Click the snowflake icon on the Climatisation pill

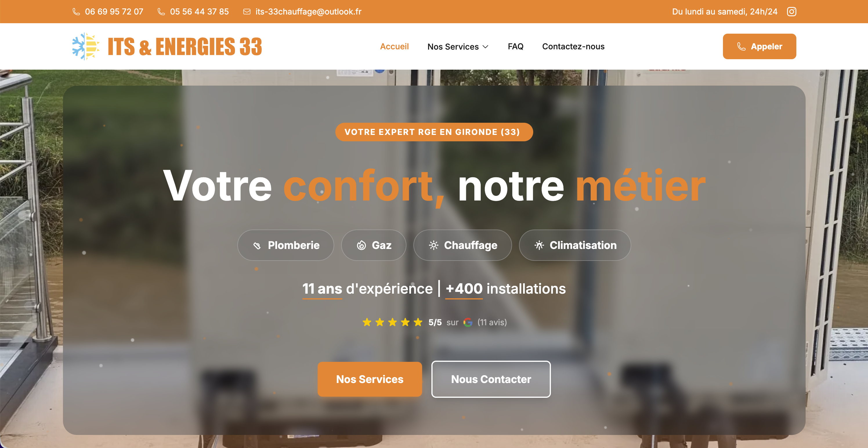coord(539,245)
